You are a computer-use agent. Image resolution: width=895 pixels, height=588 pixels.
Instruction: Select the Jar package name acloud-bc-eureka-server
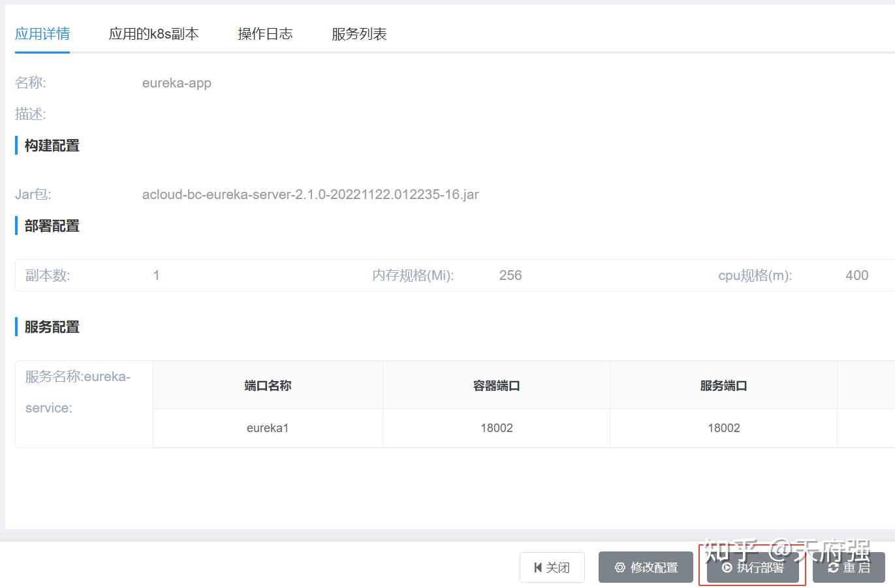tap(311, 194)
